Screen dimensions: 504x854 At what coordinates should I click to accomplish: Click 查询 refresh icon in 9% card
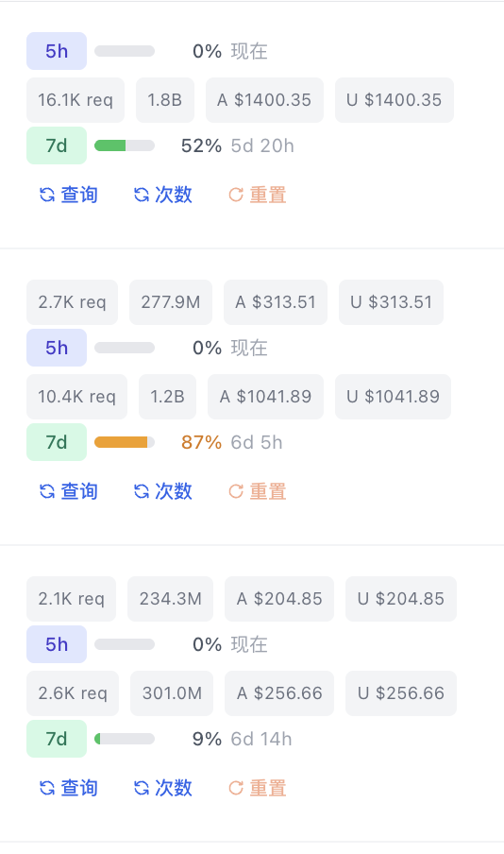pos(47,788)
